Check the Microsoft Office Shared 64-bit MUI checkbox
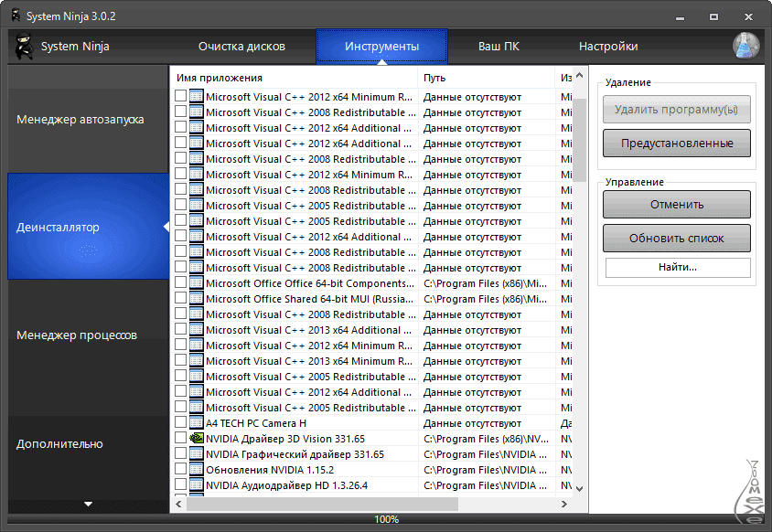Image resolution: width=772 pixels, height=532 pixels. [x=179, y=299]
